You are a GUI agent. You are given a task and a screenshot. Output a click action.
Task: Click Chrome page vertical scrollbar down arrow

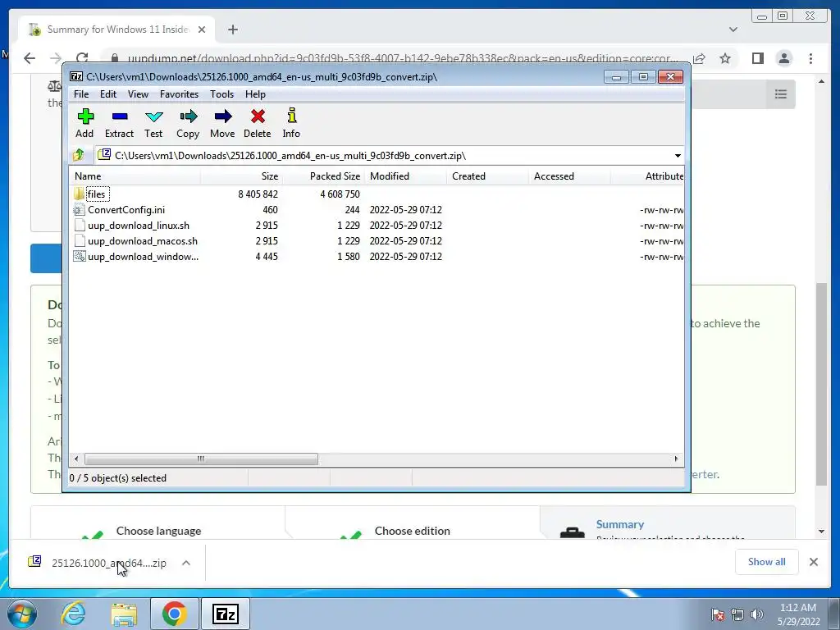[x=822, y=532]
